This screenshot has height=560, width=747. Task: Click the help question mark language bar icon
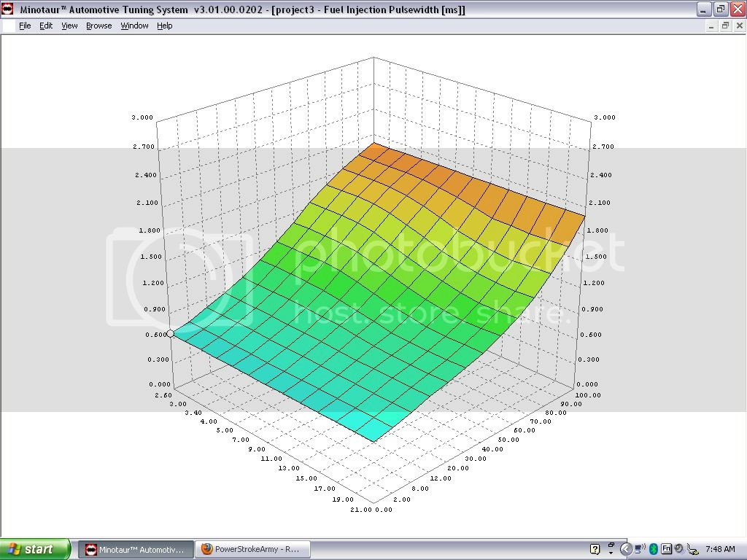tap(595, 550)
